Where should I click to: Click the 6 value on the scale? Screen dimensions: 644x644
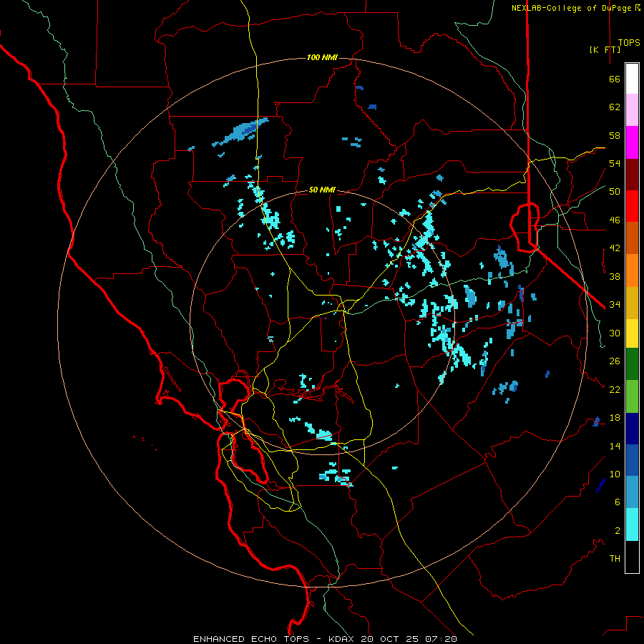[618, 502]
